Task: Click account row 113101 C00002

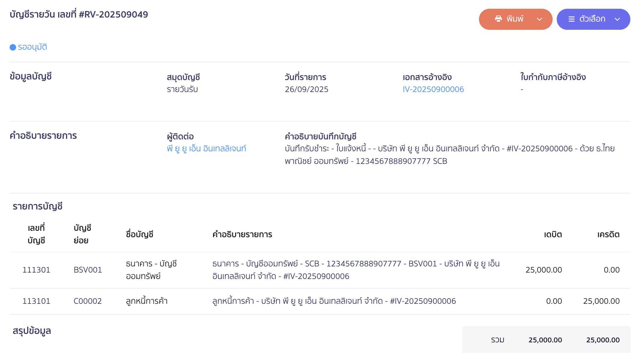Action: (x=37, y=301)
